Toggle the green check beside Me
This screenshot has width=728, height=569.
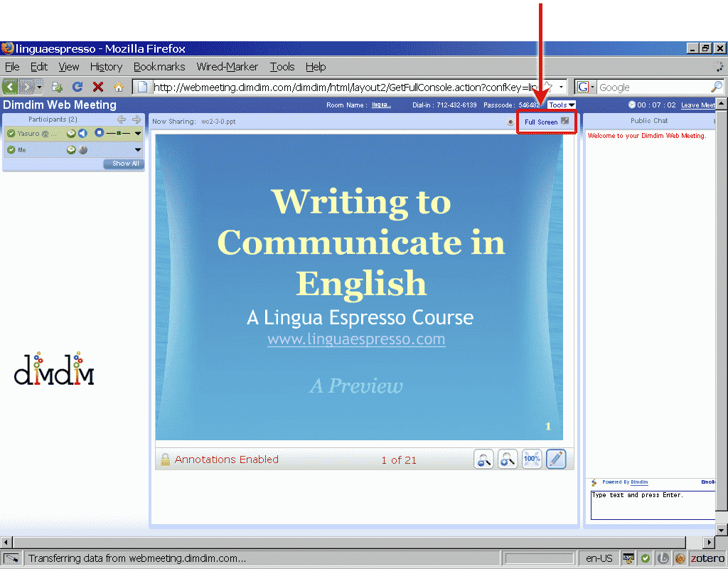(11, 150)
